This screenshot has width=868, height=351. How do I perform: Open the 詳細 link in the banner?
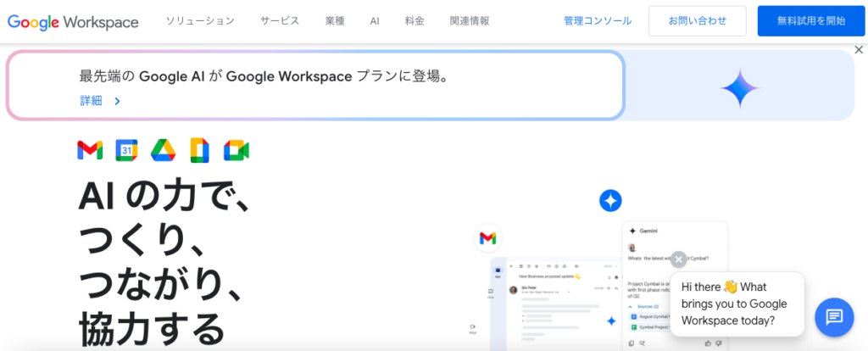(92, 101)
